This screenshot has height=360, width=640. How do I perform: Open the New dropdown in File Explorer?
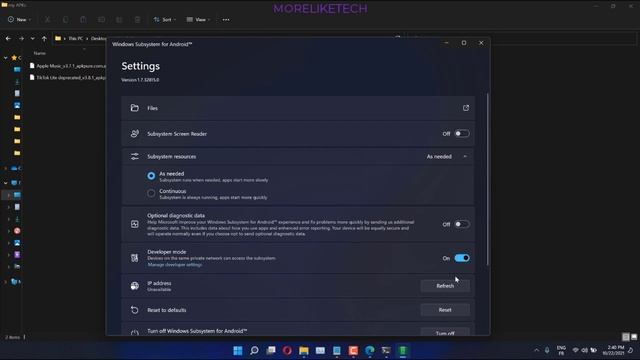19,20
